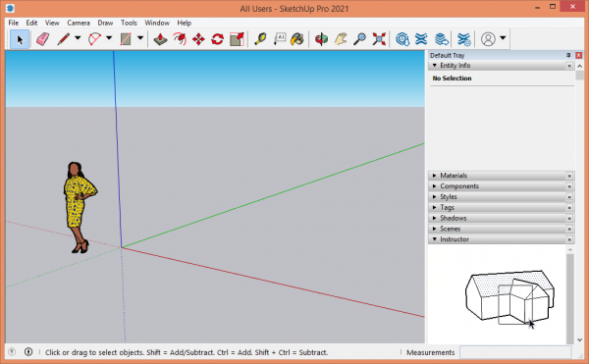Expand the Shadows panel
589x364 pixels.
click(435, 218)
